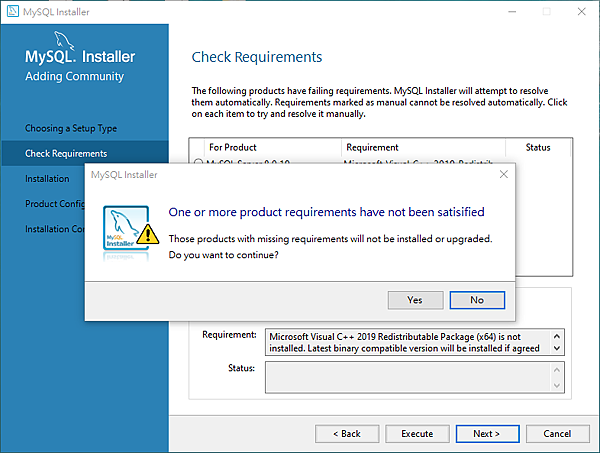Click the Status box up scroll arrow
The image size is (600, 453).
tap(558, 369)
